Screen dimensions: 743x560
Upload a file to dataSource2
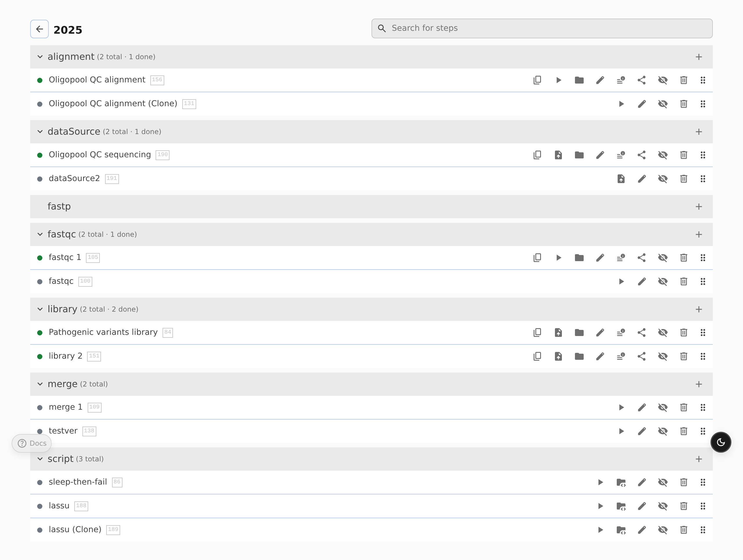coord(621,179)
